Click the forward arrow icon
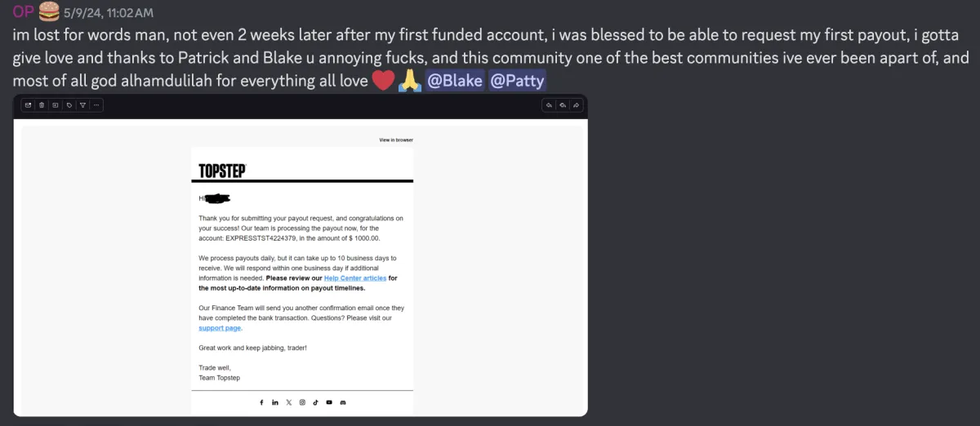This screenshot has width=980, height=426. (576, 104)
